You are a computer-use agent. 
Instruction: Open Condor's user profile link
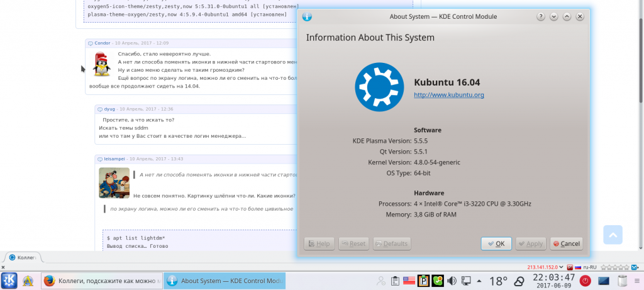coord(103,43)
